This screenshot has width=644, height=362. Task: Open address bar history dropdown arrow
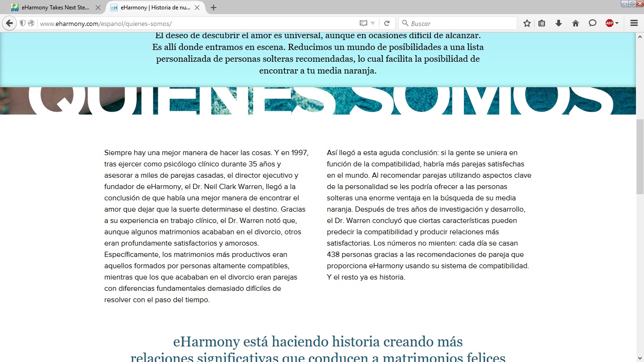[372, 24]
